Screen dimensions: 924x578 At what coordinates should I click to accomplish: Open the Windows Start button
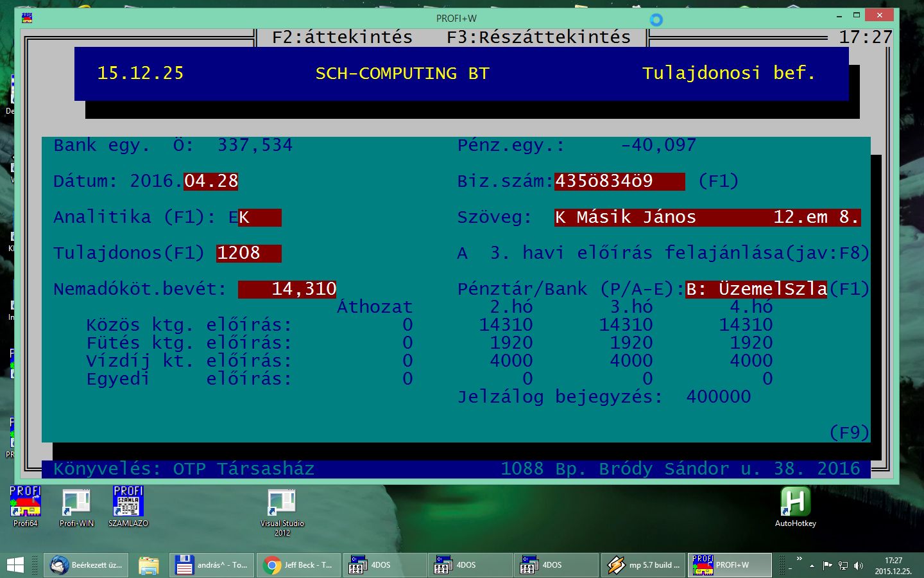15,565
